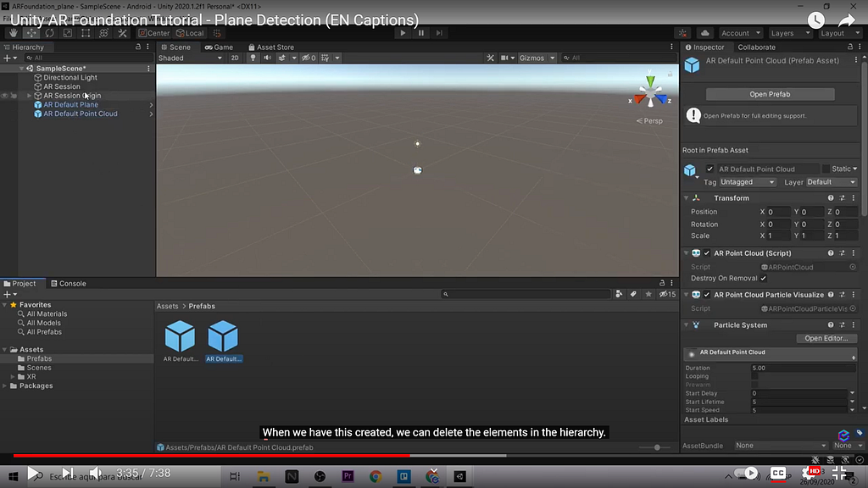Image resolution: width=868 pixels, height=488 pixels.
Task: Select Directional Light in Hierarchy
Action: [70, 77]
